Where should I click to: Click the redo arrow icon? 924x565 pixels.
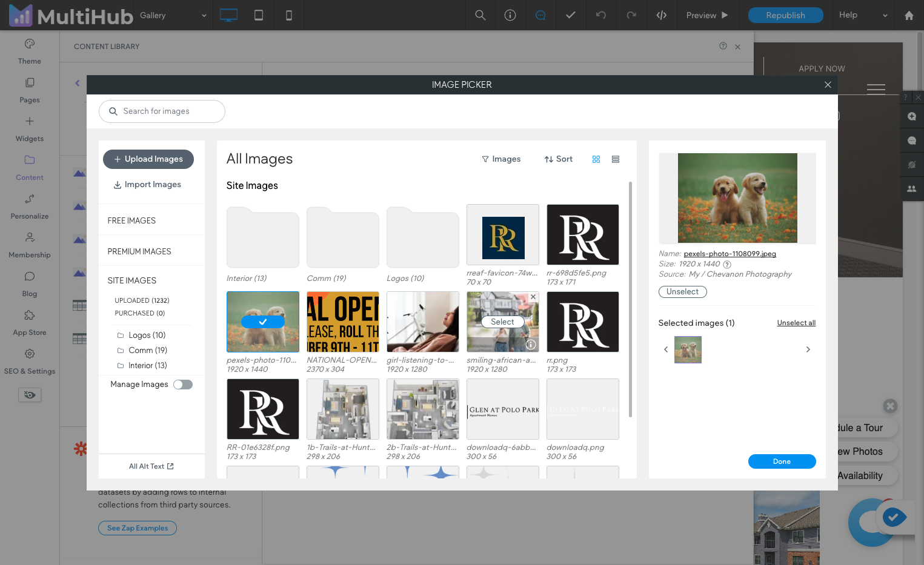pos(631,15)
